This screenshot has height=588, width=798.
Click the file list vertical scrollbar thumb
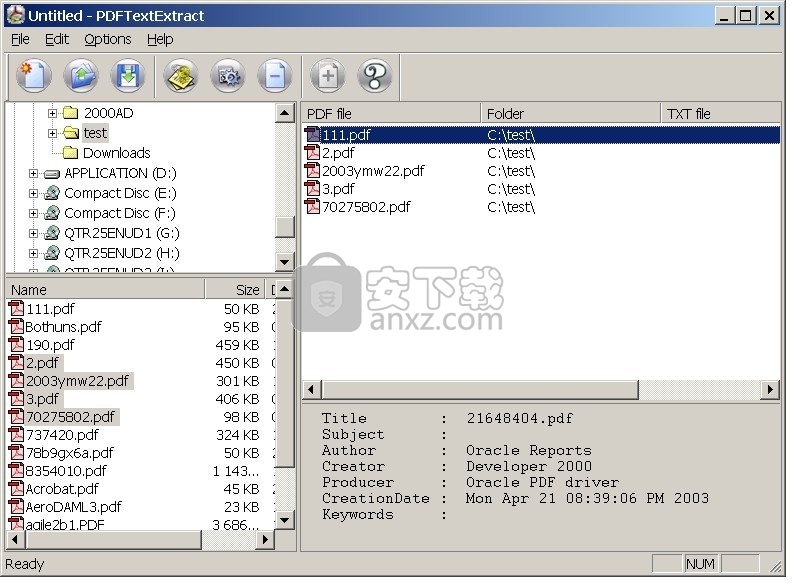click(x=284, y=383)
